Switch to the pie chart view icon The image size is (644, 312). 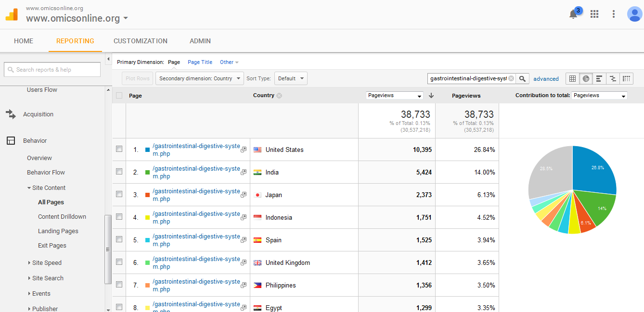click(586, 79)
